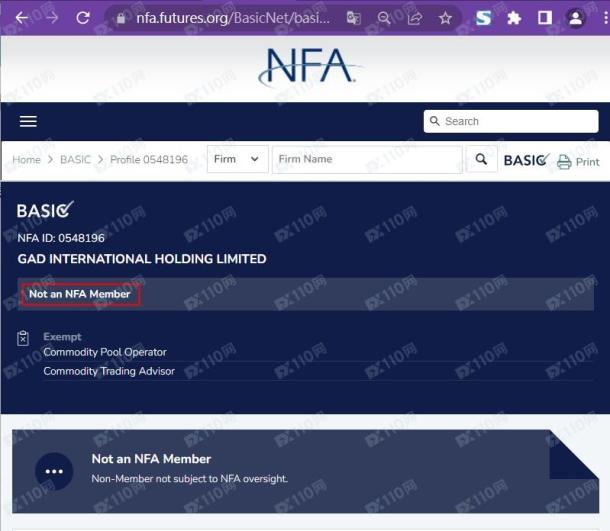Open the translate page icon in address bar
Screen dimensions: 610x531
click(353, 18)
